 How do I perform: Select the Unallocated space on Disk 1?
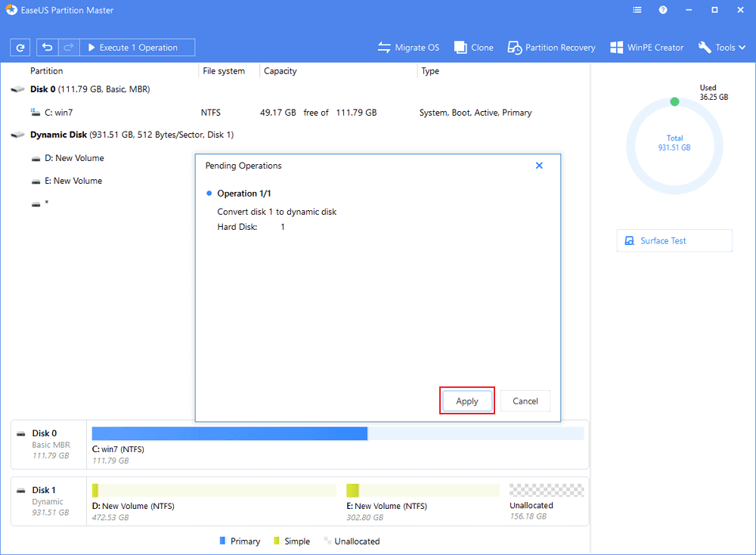[546, 489]
